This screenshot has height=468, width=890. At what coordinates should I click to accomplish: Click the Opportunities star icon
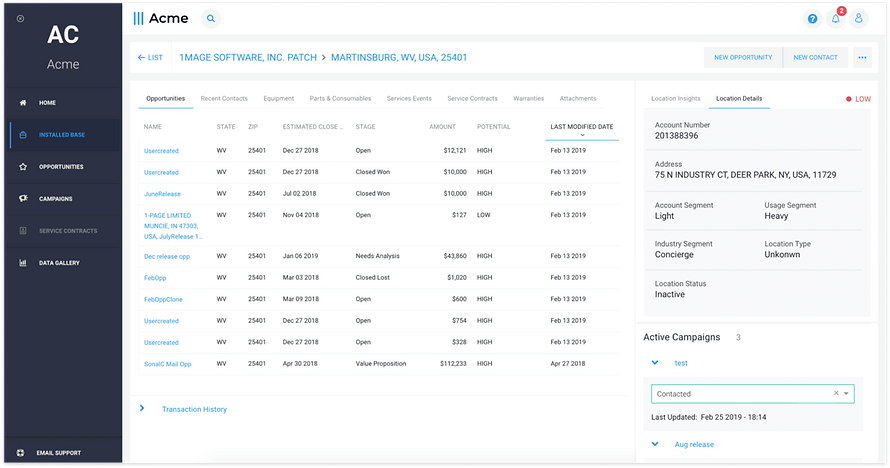point(23,167)
